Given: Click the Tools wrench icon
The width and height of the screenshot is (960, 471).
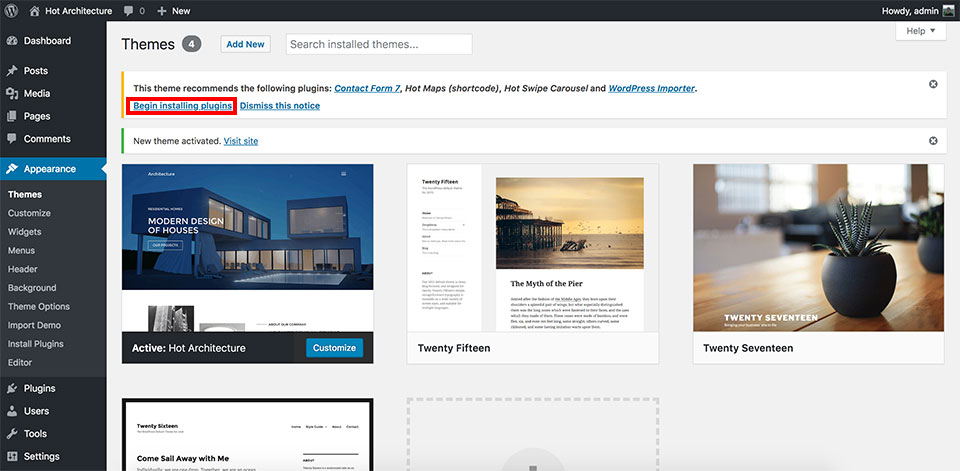Looking at the screenshot, I should point(12,434).
